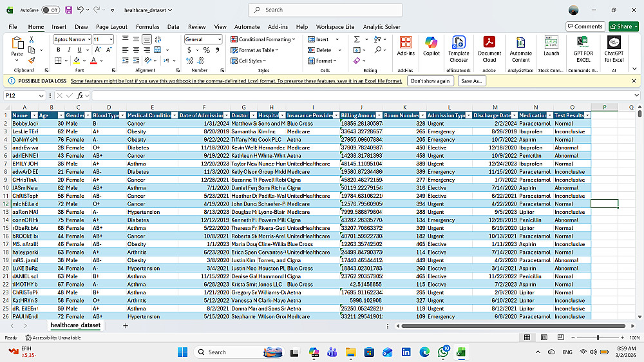Click the Format Painter brush icon
This screenshot has width=644, height=362.
(x=32, y=61)
